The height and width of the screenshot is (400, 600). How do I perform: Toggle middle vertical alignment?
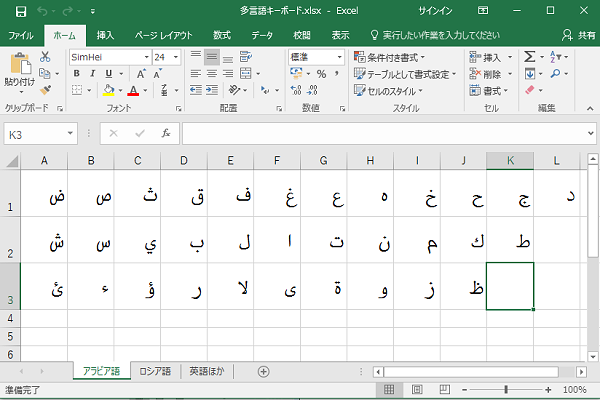pos(212,57)
